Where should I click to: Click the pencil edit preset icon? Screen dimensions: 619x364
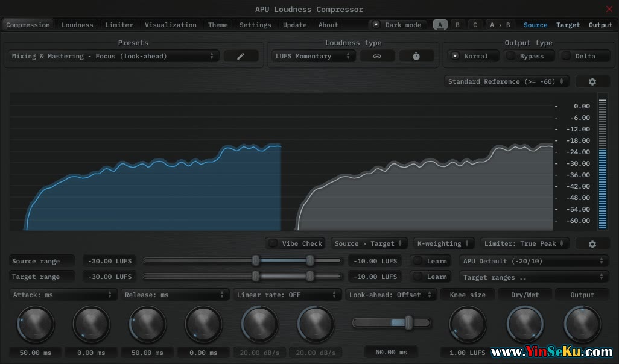241,56
